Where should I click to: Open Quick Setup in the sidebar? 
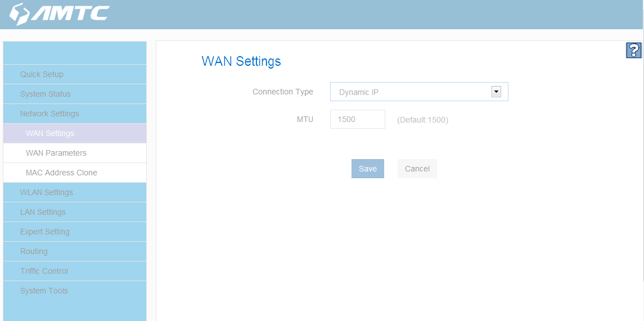tap(75, 74)
